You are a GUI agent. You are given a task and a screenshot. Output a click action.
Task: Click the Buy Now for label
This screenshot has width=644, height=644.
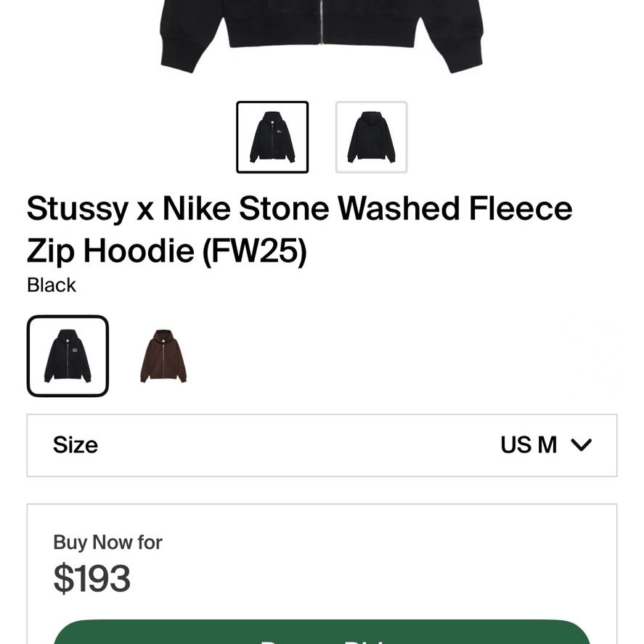point(107,542)
